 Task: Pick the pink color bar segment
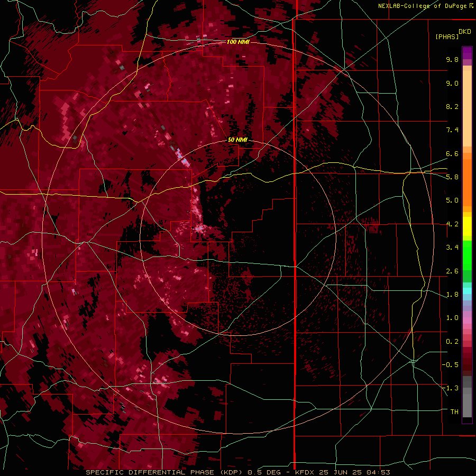[467, 321]
